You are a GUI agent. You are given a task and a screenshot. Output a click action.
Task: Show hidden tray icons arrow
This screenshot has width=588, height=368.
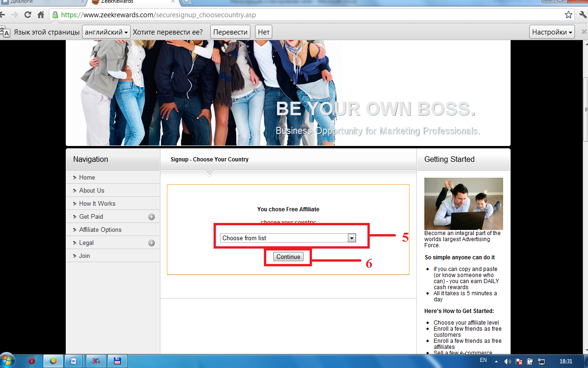pyautogui.click(x=497, y=361)
